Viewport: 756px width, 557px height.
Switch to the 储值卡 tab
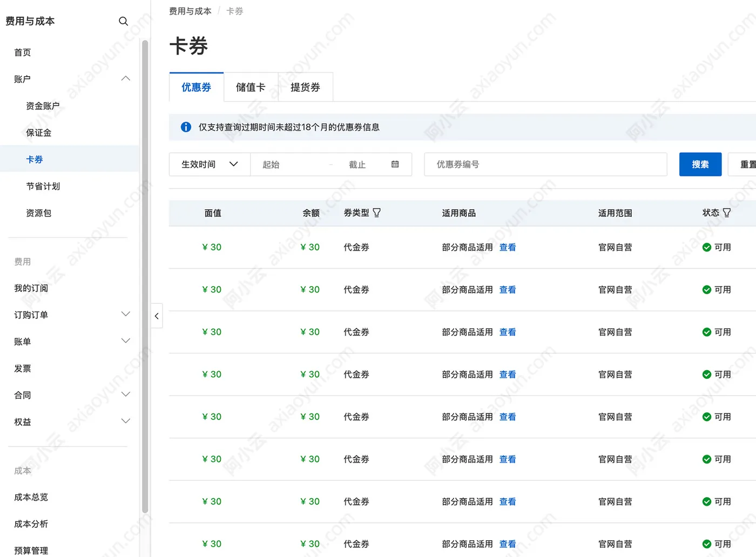[x=251, y=87]
